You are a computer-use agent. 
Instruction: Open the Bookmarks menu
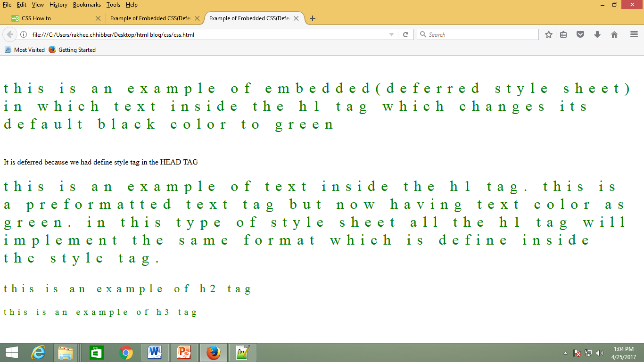click(x=87, y=5)
